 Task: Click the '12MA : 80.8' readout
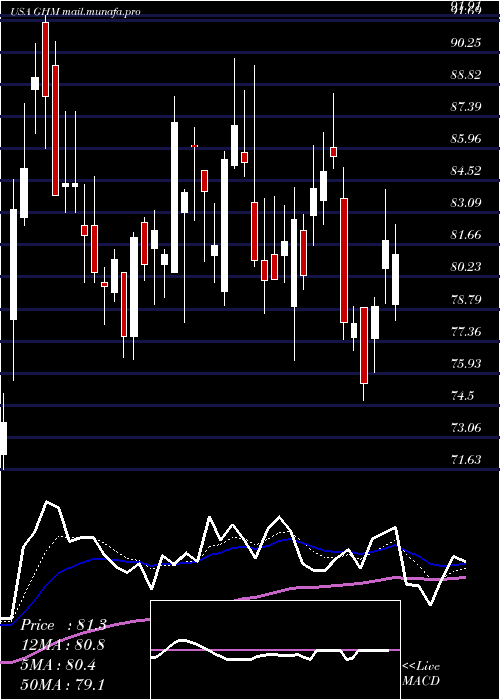pos(63,645)
